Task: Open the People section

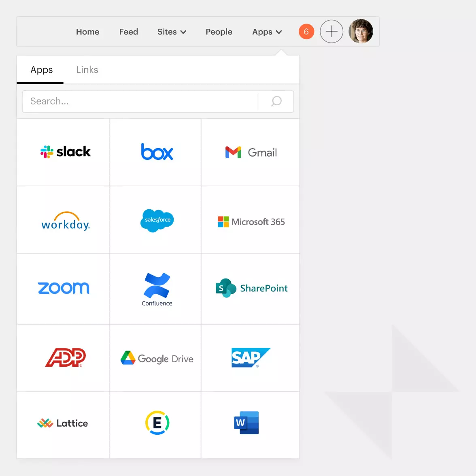Action: [219, 32]
